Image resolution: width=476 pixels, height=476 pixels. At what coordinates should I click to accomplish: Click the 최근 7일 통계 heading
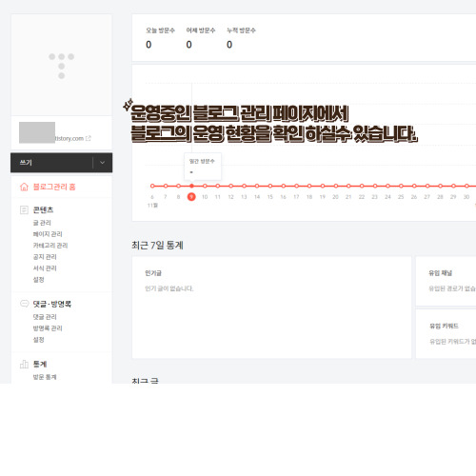(157, 245)
